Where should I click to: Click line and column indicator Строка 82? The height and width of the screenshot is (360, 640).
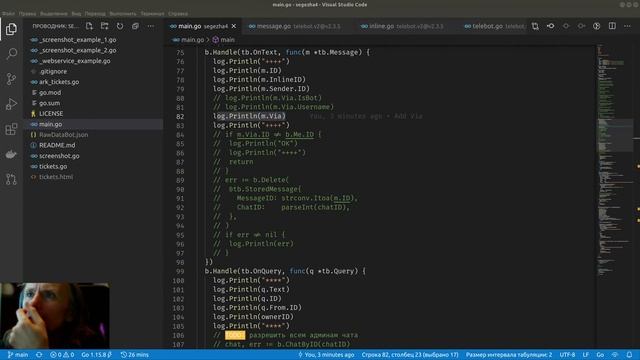point(410,355)
